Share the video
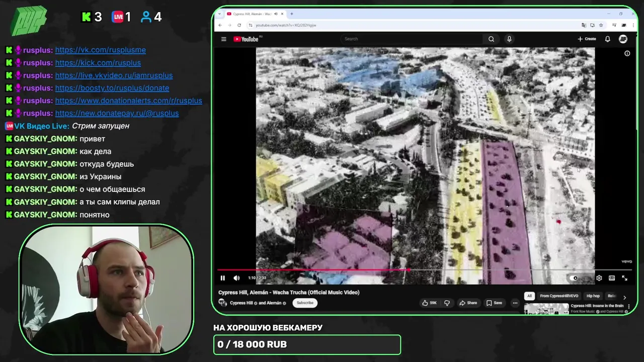 468,303
